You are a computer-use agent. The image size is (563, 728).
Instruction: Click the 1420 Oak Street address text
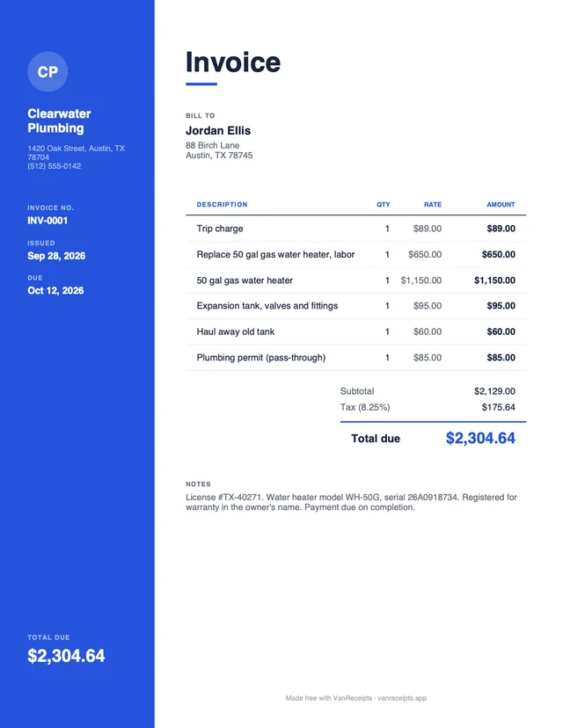click(76, 152)
